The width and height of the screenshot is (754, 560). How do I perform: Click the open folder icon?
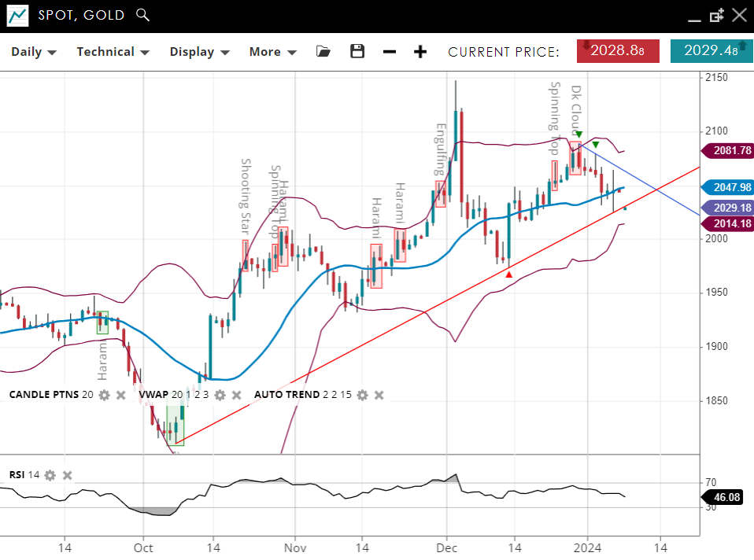[323, 52]
